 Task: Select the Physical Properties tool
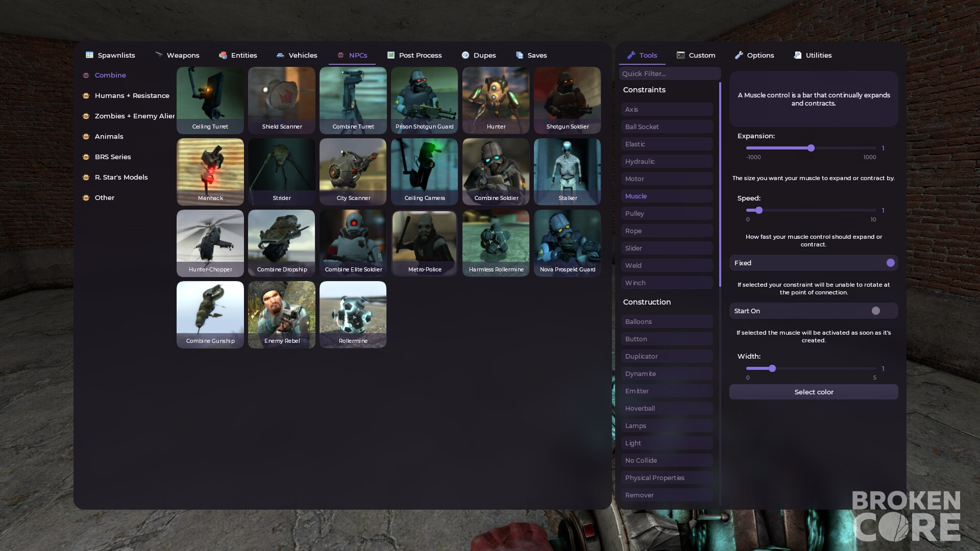click(667, 478)
